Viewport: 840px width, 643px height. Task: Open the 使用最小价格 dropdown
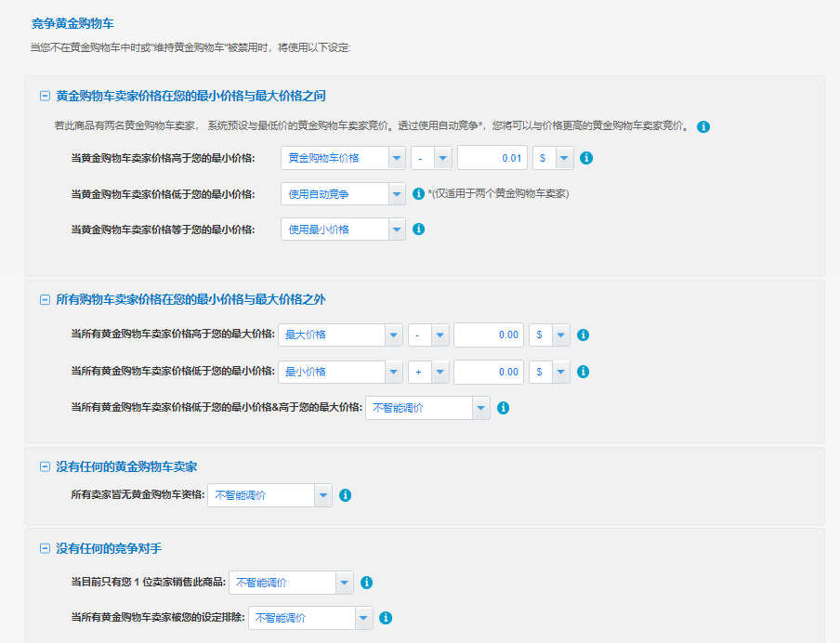click(343, 230)
